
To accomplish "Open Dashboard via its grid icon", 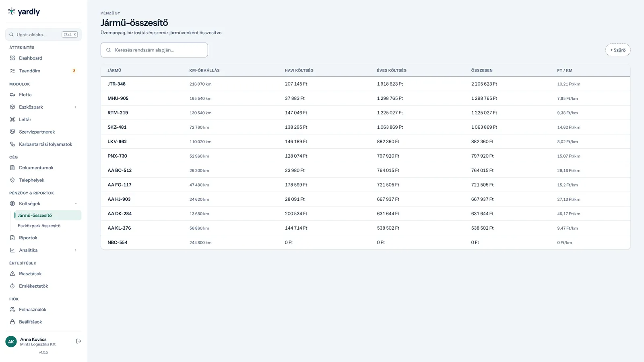I will pos(12,58).
